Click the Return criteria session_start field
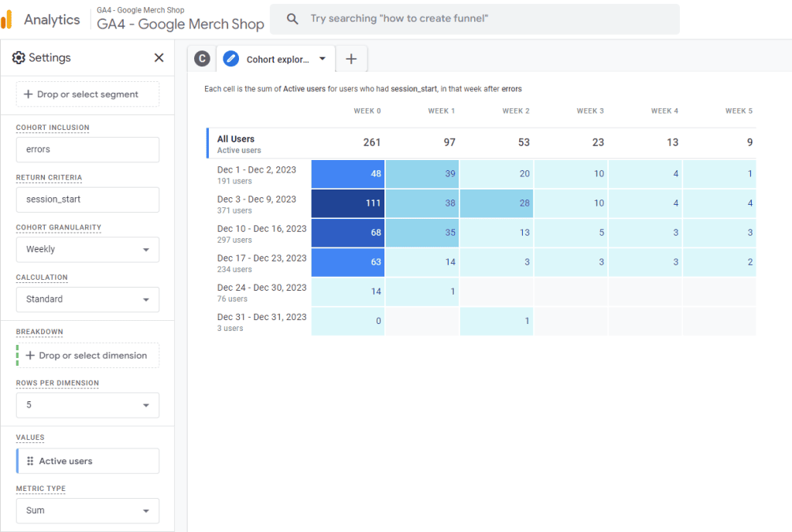Image resolution: width=792 pixels, height=532 pixels. click(87, 199)
